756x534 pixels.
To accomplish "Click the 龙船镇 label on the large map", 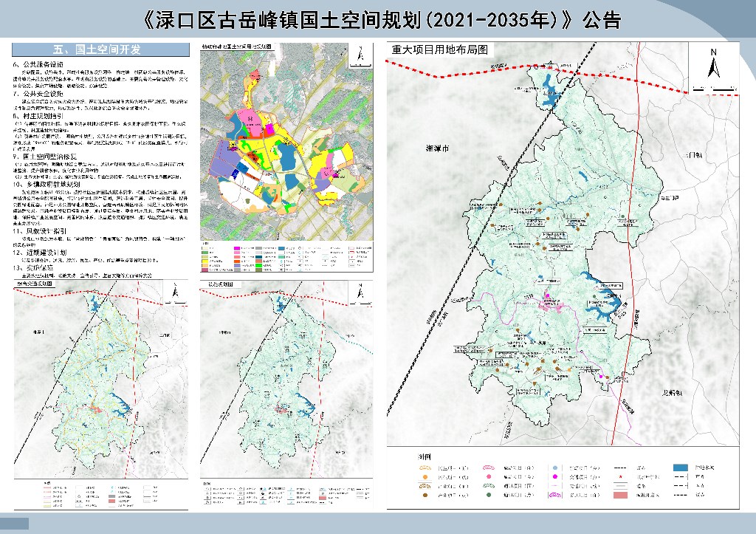I will coord(671,393).
